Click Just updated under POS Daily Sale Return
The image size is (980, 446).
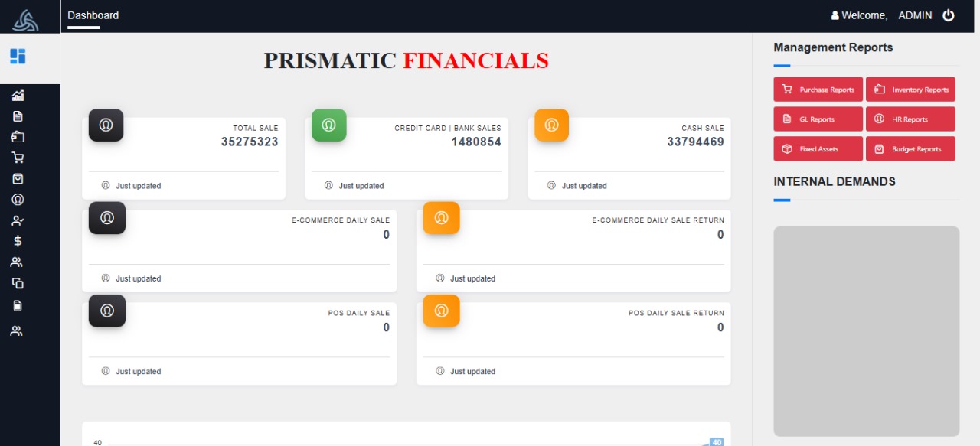tap(472, 372)
